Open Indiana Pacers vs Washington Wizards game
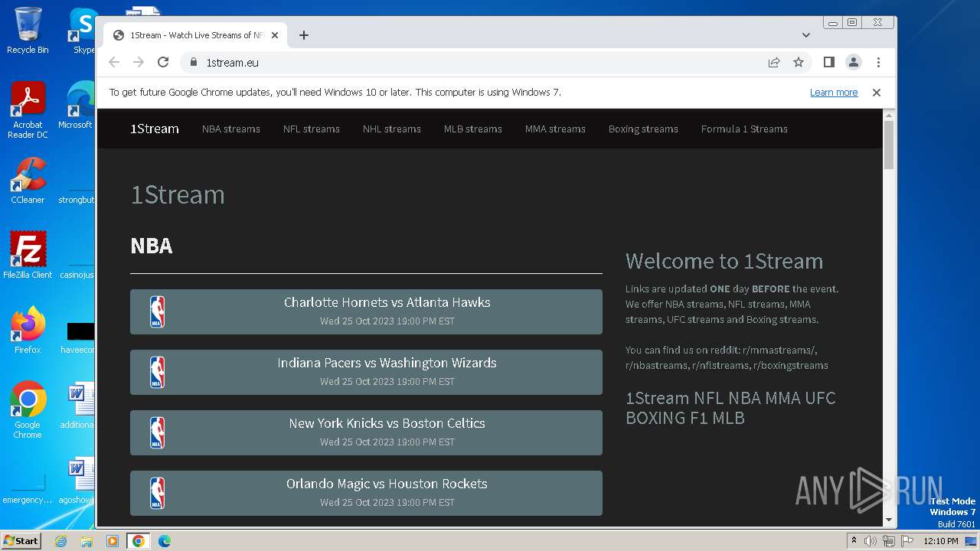The image size is (980, 551). pos(366,372)
